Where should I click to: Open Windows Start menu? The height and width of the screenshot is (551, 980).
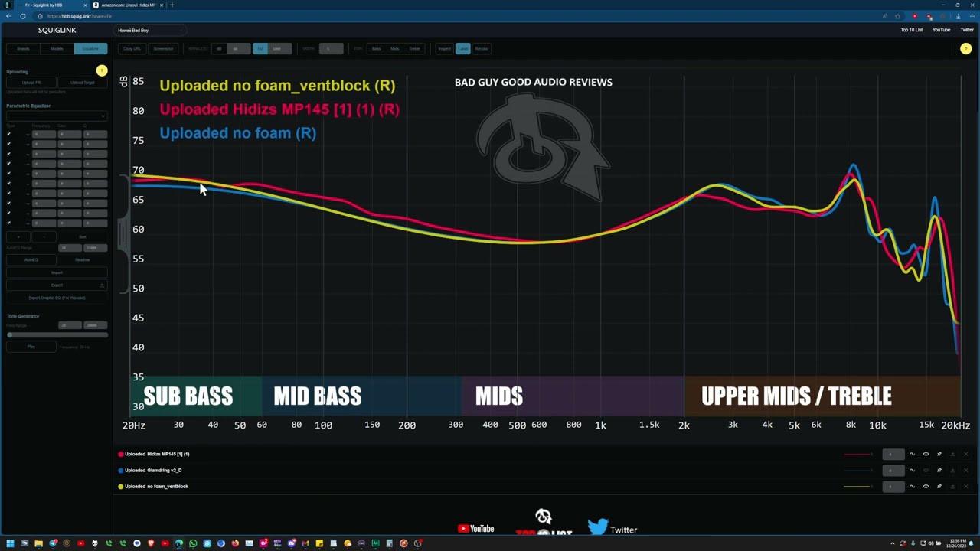tap(9, 543)
